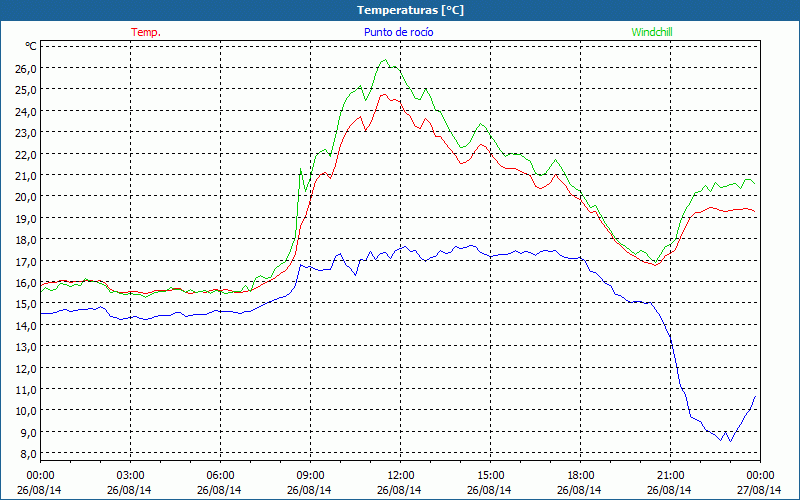Click the 16,0 y-axis value
The width and height of the screenshot is (800, 500).
click(27, 283)
